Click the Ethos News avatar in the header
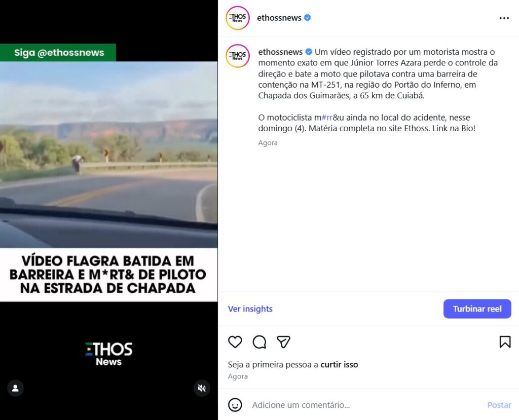Screen dimensions: 519x420 pyautogui.click(x=237, y=18)
